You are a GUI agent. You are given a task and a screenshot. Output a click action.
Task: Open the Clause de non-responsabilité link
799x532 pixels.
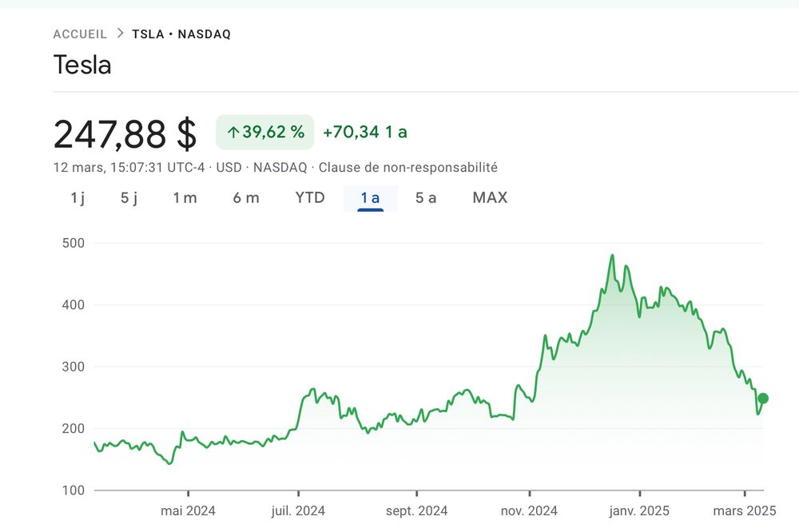(408, 168)
